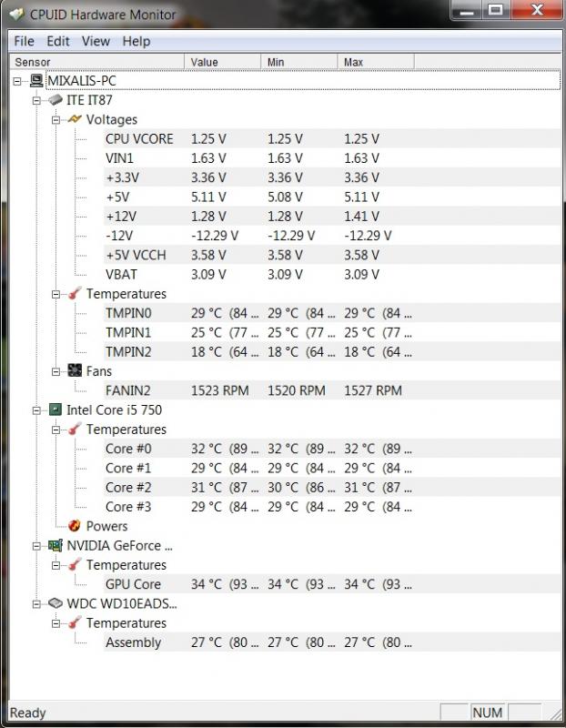Open the Help menu
Screen dimensions: 566x728
tap(136, 41)
